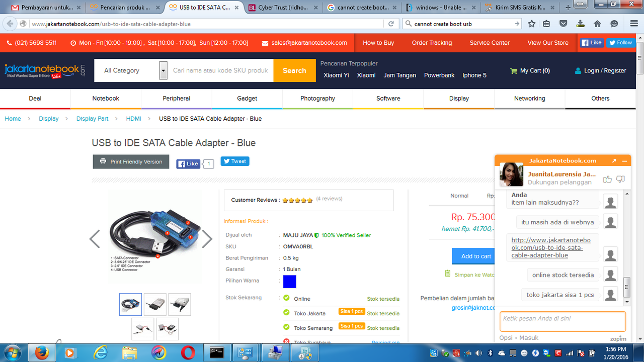644x362 pixels.
Task: Click Service Center link
Action: [490, 43]
